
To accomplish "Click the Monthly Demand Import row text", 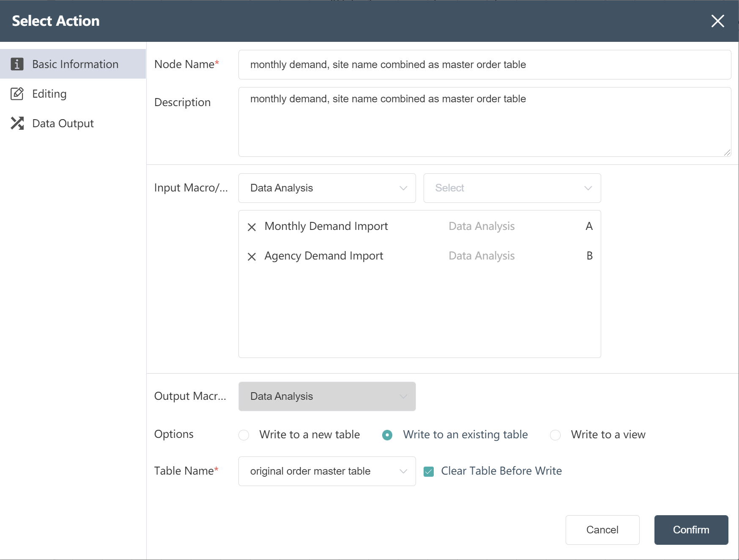I will coord(326,226).
